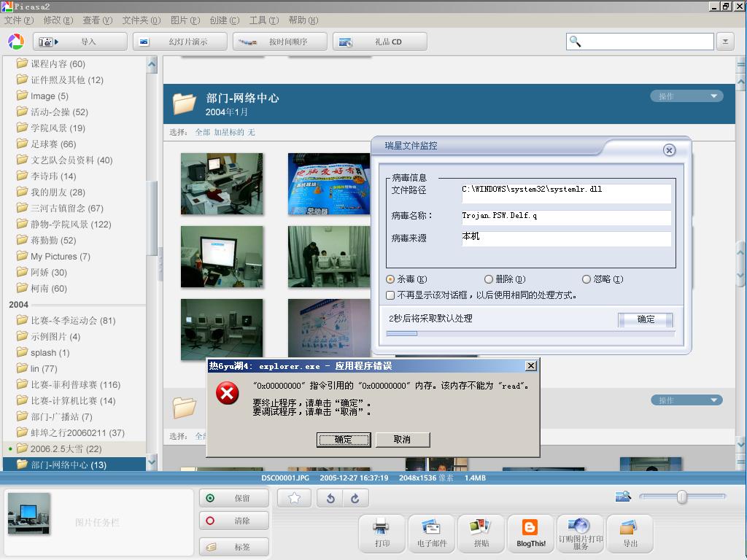Click the Export (导出) icon button

630,533
